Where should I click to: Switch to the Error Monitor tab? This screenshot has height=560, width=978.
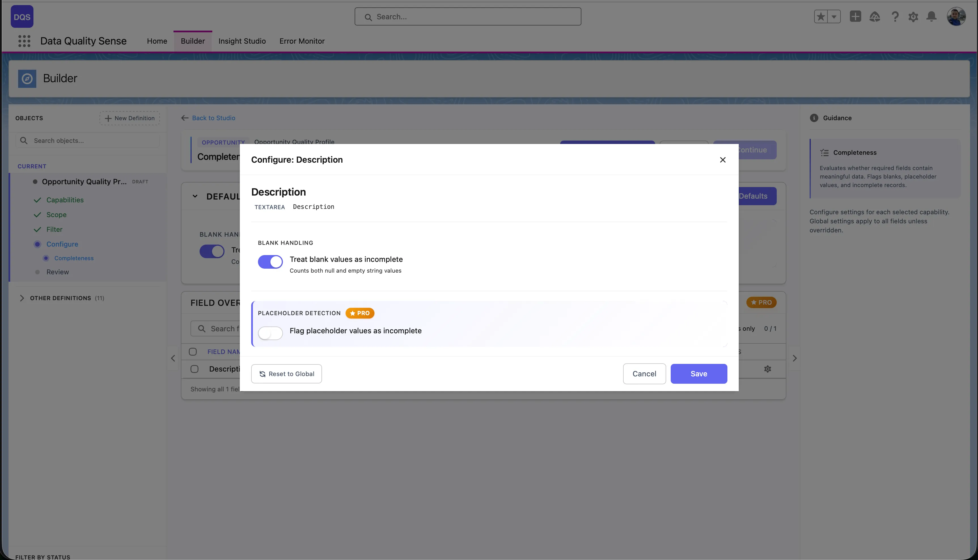click(302, 41)
